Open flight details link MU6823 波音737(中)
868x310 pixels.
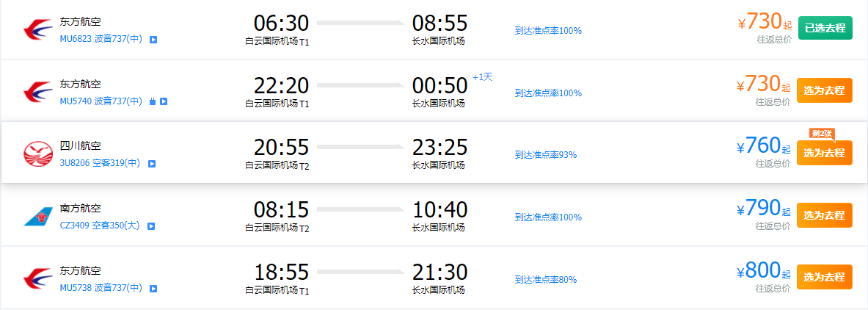tap(101, 40)
